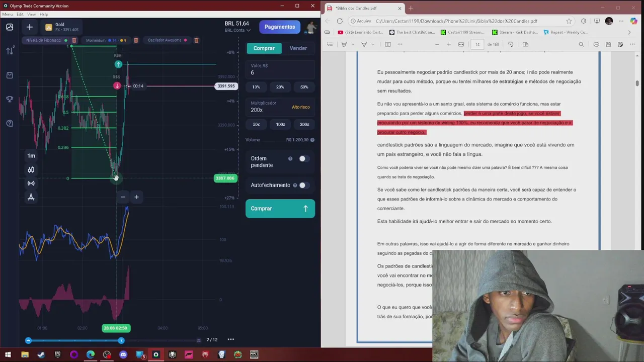Set amount to 20% of balance

coord(280,87)
